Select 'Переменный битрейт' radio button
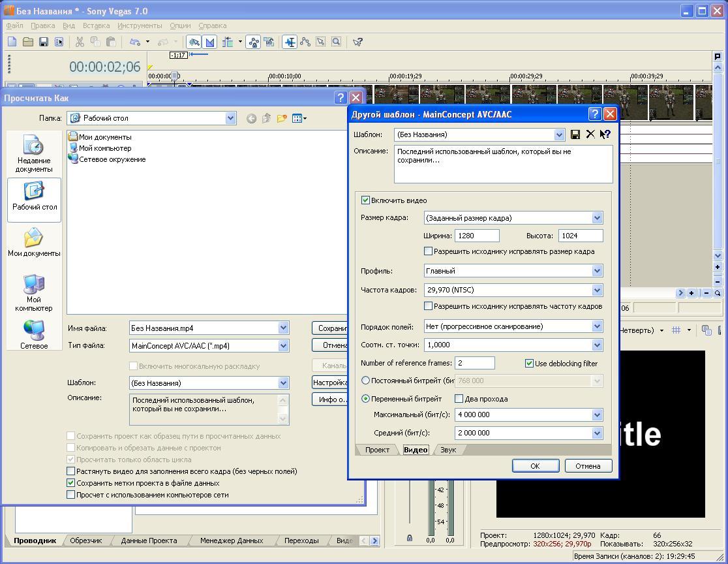Screen dimensions: 728x564 (x=366, y=399)
